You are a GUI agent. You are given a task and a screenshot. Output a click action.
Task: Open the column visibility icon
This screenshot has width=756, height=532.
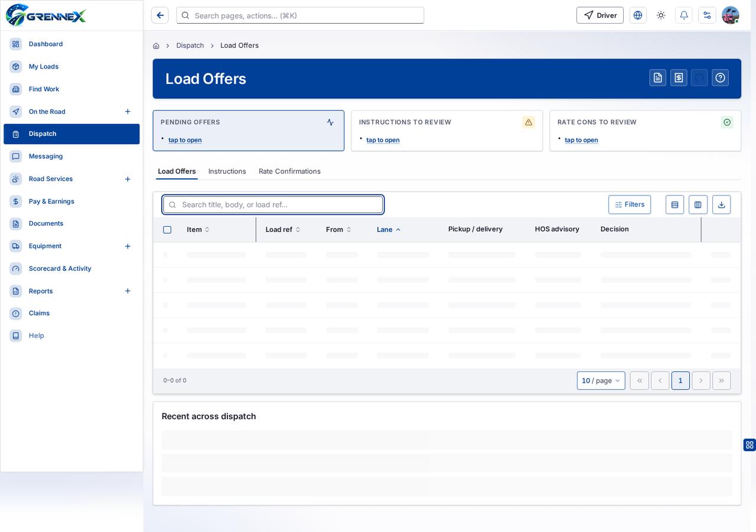(x=698, y=205)
